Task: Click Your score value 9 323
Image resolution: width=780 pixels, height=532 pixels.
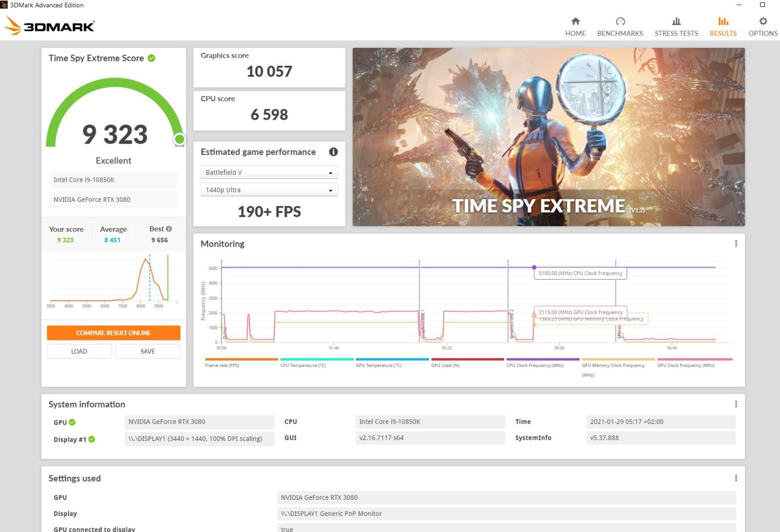Action: click(x=65, y=240)
